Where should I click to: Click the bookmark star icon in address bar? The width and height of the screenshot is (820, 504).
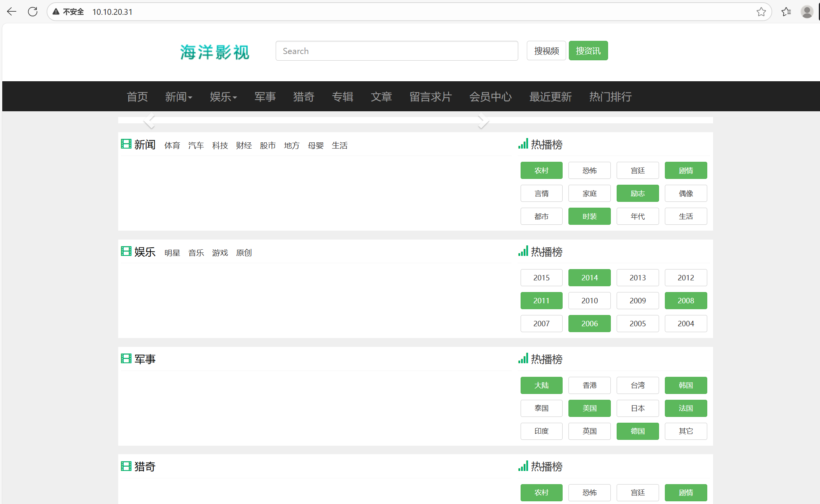[x=761, y=12]
